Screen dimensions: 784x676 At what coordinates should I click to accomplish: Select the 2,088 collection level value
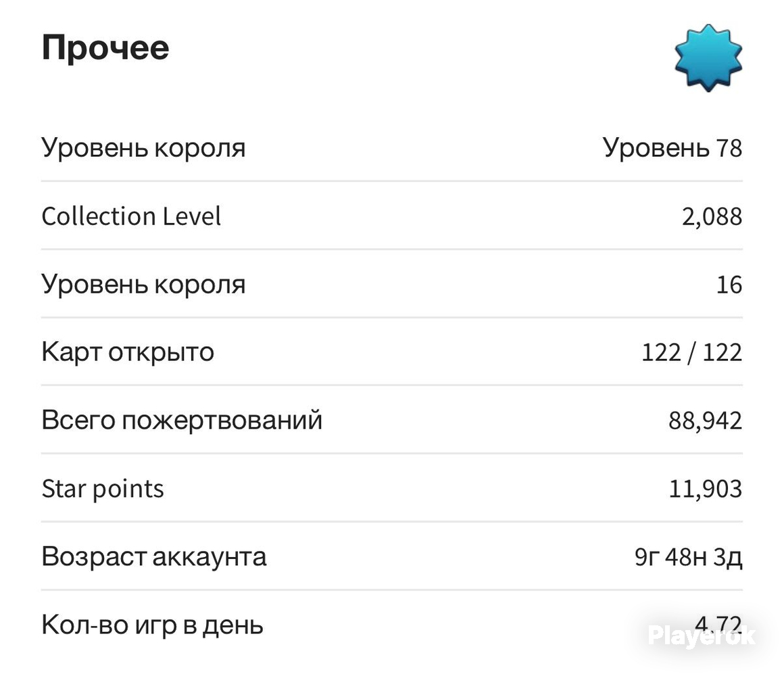point(712,217)
